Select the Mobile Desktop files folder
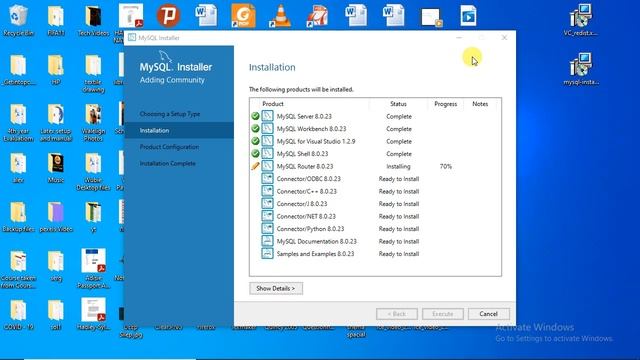The image size is (640, 360). tap(93, 171)
